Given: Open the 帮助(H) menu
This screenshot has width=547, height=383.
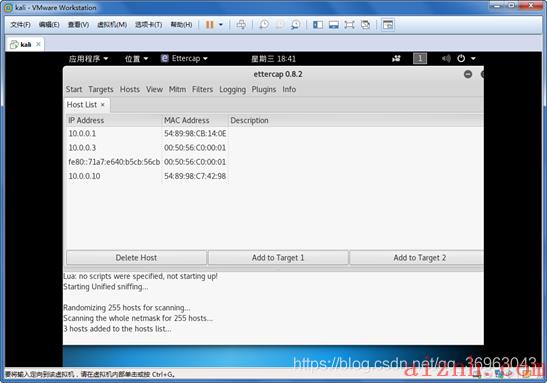Looking at the screenshot, I should (181, 25).
